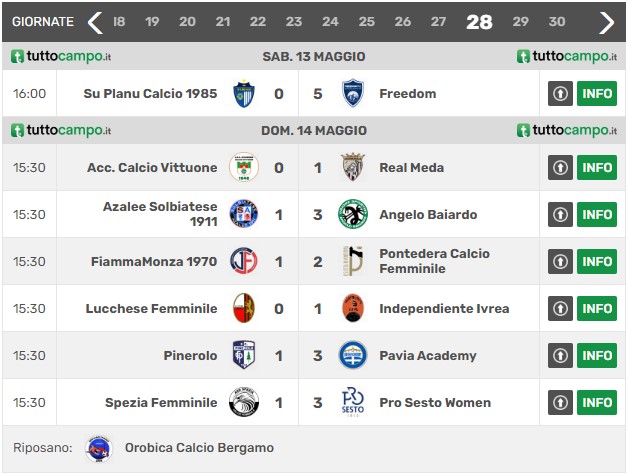The width and height of the screenshot is (628, 474).
Task: Click the FiammaMonza 1970 logo
Action: tap(244, 261)
